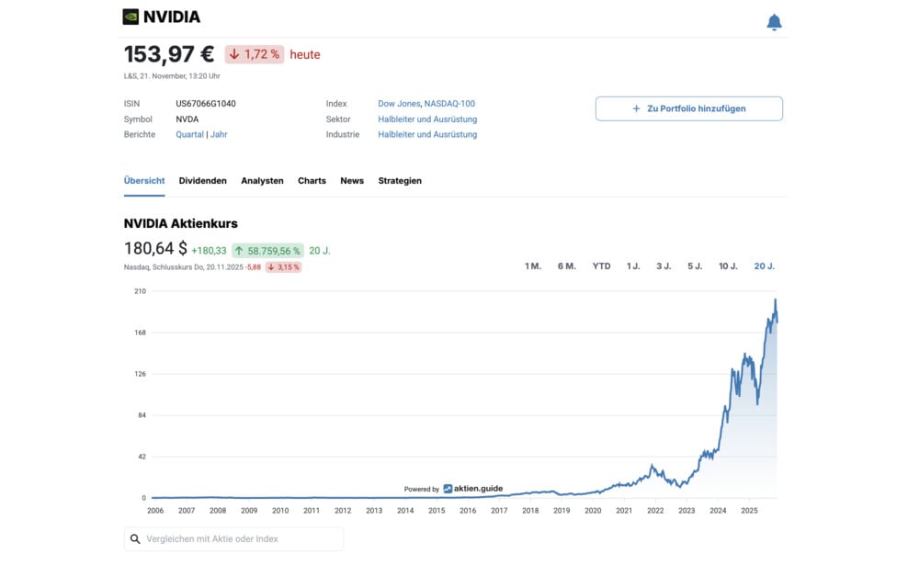The image size is (908, 588).
Task: Select the Strategien tab
Action: coord(400,181)
